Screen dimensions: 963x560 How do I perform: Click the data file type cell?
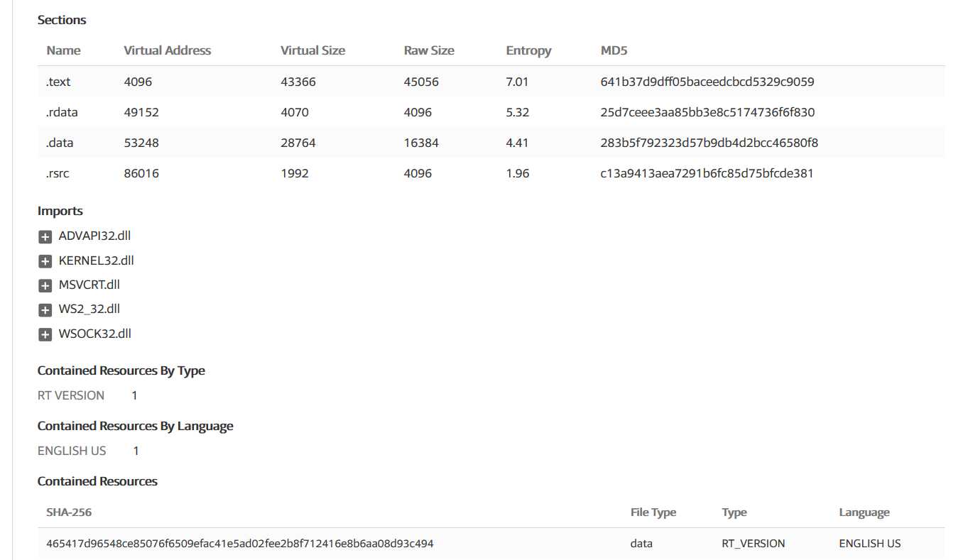(x=641, y=544)
